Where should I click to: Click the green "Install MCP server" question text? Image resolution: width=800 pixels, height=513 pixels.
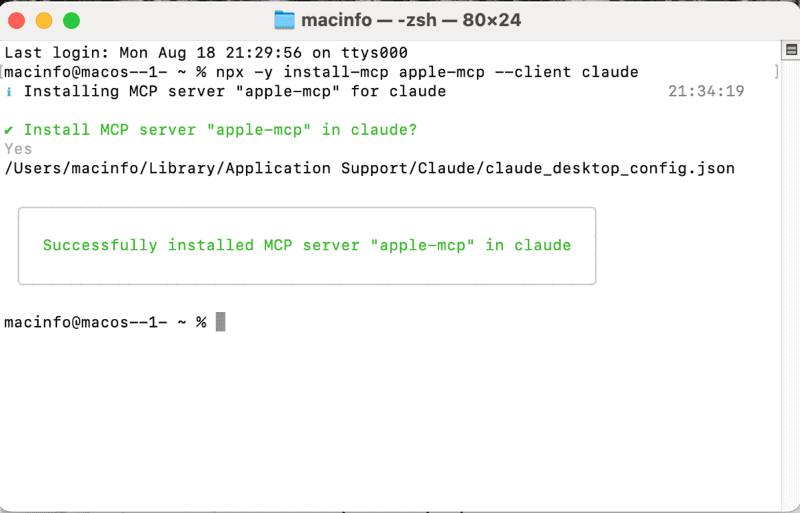pyautogui.click(x=220, y=130)
